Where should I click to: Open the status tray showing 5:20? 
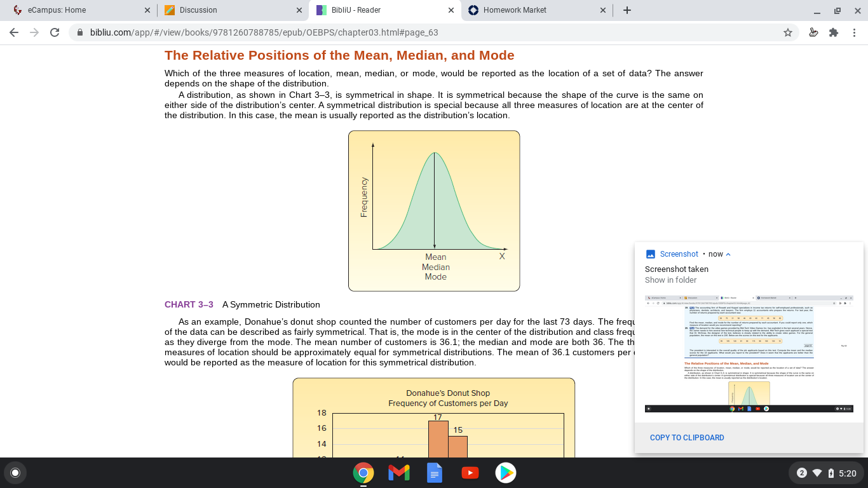click(x=826, y=473)
